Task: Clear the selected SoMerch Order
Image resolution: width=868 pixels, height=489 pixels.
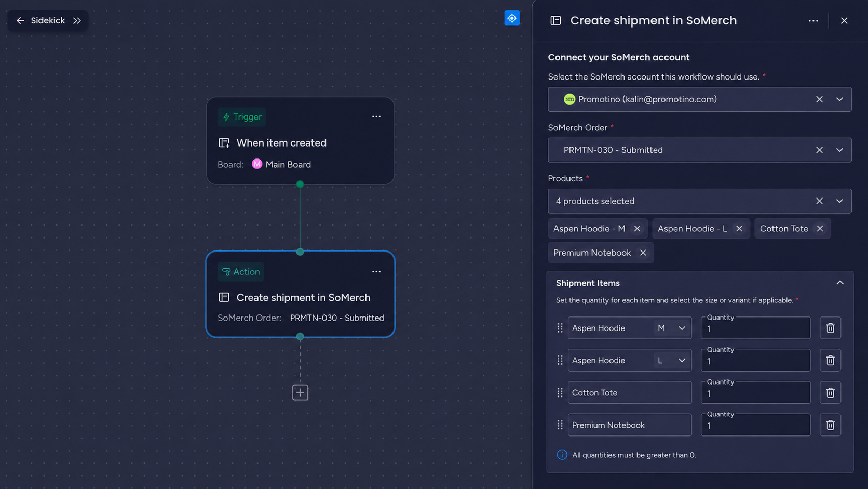Action: point(819,150)
